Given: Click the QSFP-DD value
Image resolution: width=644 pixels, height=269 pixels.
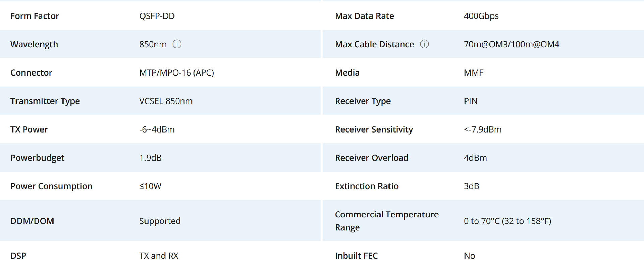Looking at the screenshot, I should [157, 16].
